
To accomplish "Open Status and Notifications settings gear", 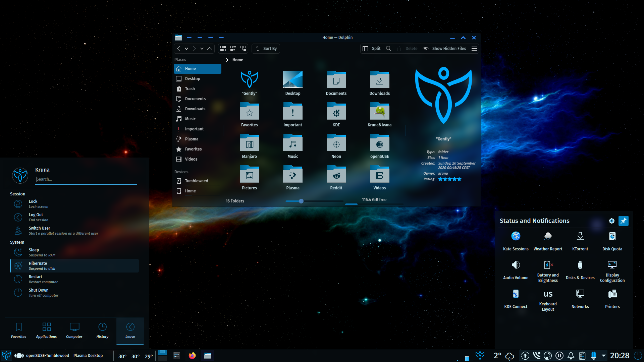I will click(612, 221).
